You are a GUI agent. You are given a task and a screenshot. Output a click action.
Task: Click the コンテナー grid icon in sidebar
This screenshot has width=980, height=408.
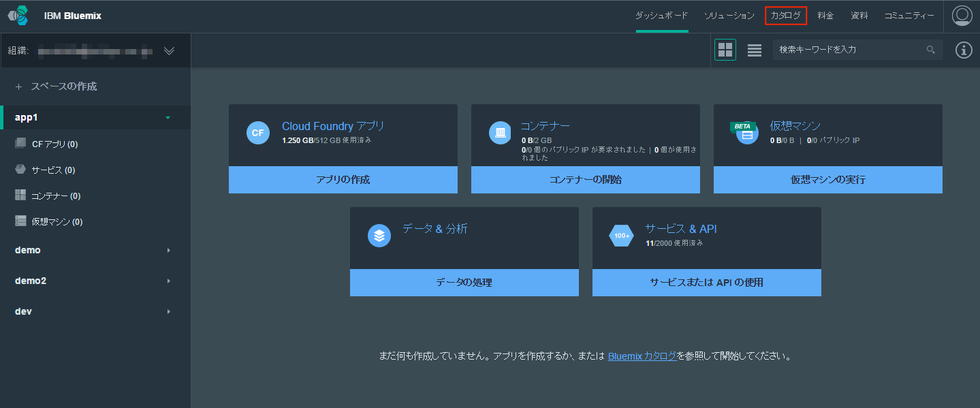coord(20,195)
